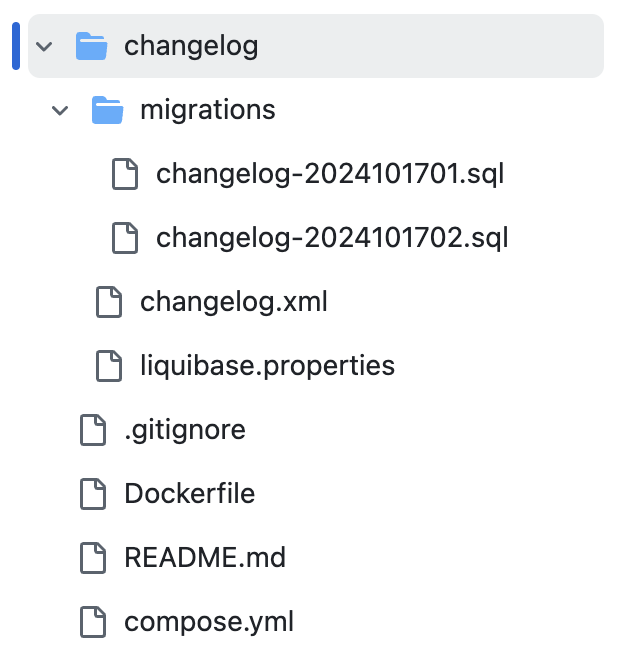628x666 pixels.
Task: Open README.md file
Action: (x=205, y=558)
